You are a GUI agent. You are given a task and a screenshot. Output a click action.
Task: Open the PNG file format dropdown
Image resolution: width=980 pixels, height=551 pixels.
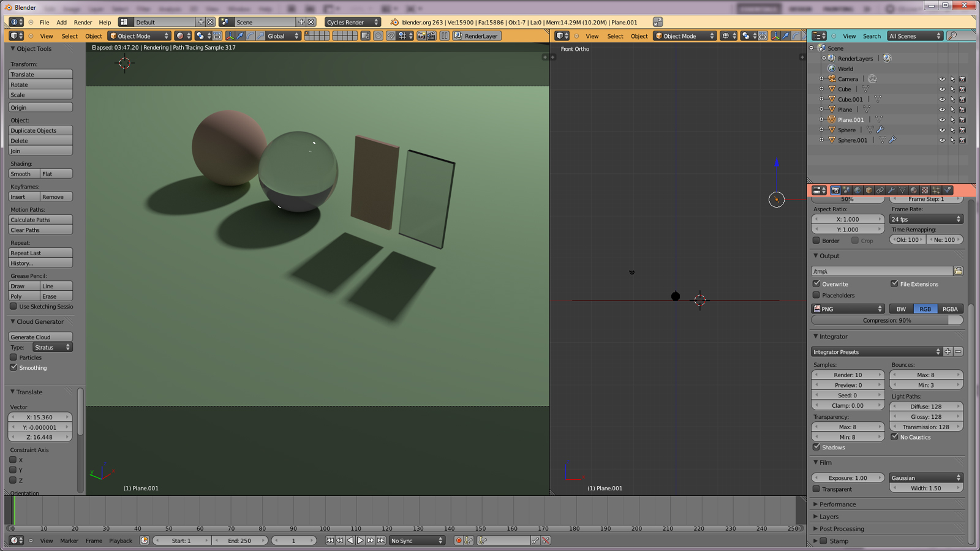848,309
